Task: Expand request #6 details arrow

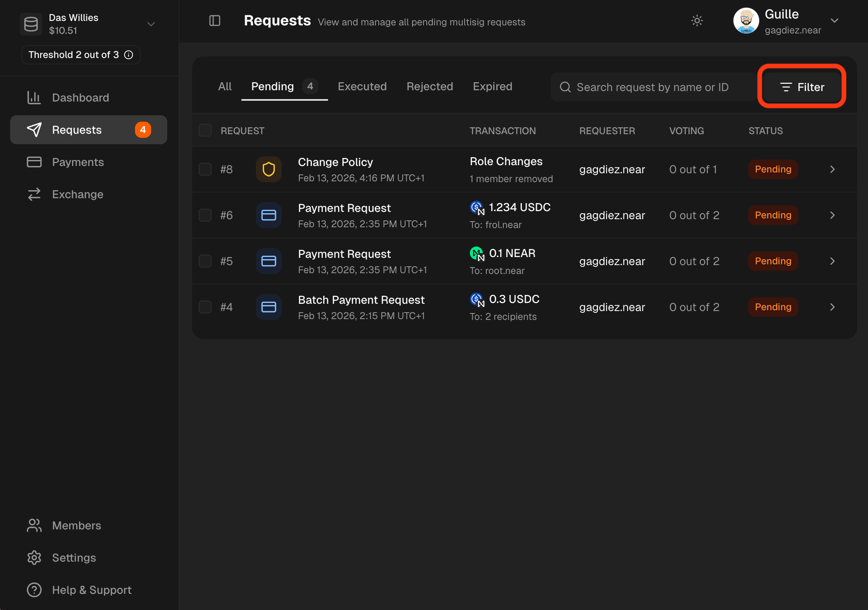Action: pyautogui.click(x=832, y=215)
